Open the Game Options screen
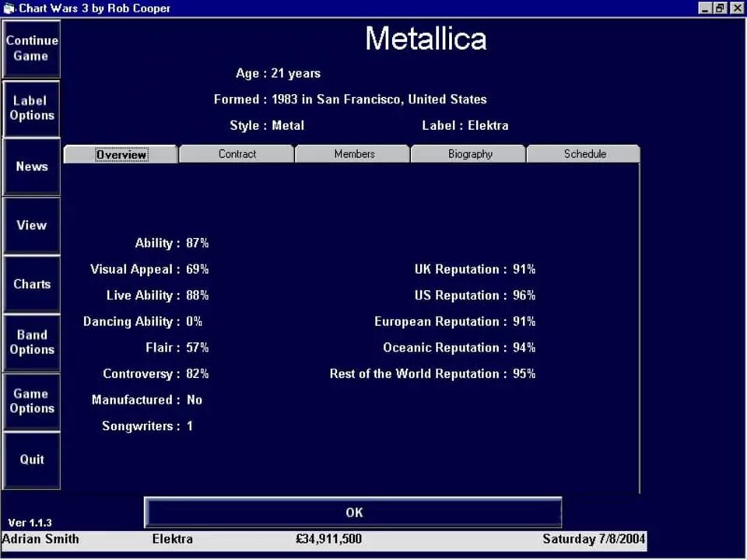Viewport: 747px width, 560px height. [31, 401]
